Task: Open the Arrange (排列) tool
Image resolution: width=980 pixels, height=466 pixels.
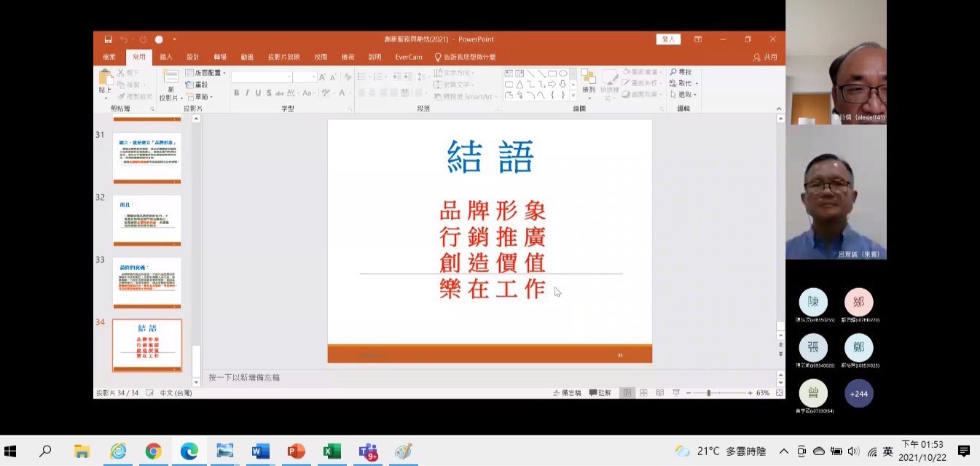Action: (x=588, y=83)
